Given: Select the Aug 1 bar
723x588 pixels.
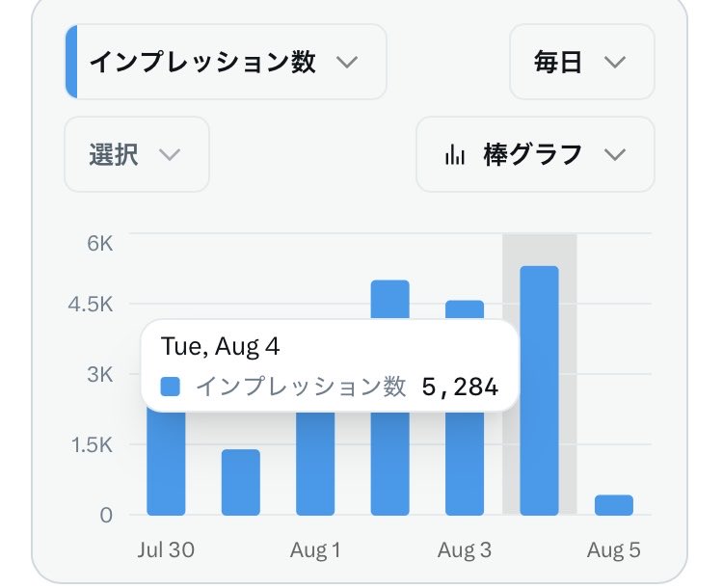Looking at the screenshot, I should click(315, 463).
